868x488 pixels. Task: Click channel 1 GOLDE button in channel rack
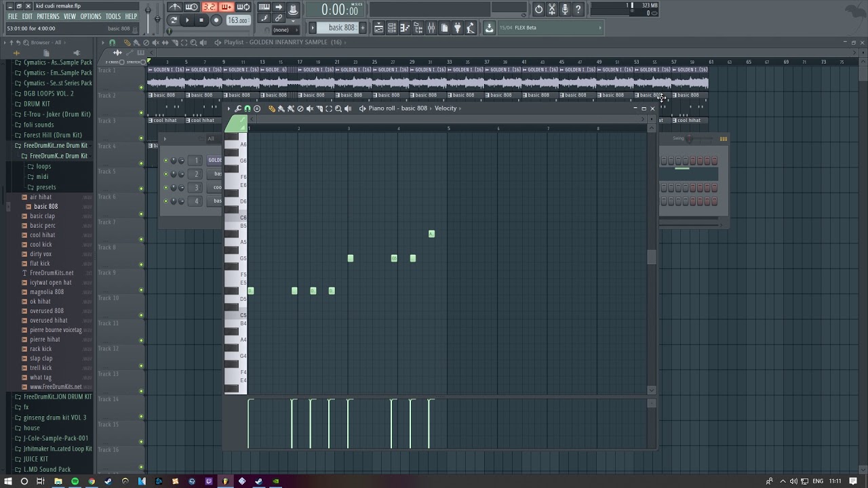click(x=214, y=161)
